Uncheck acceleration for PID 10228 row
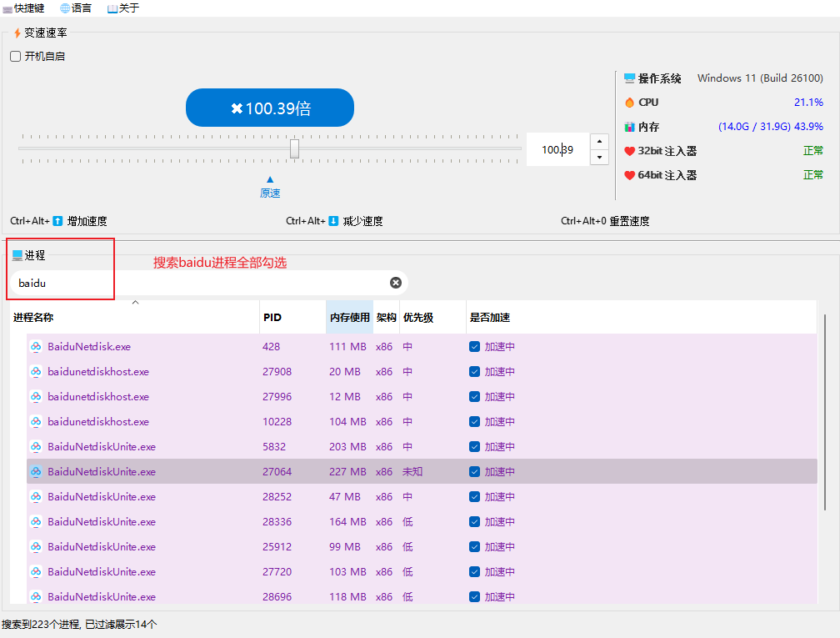The width and height of the screenshot is (840, 638). tap(474, 421)
